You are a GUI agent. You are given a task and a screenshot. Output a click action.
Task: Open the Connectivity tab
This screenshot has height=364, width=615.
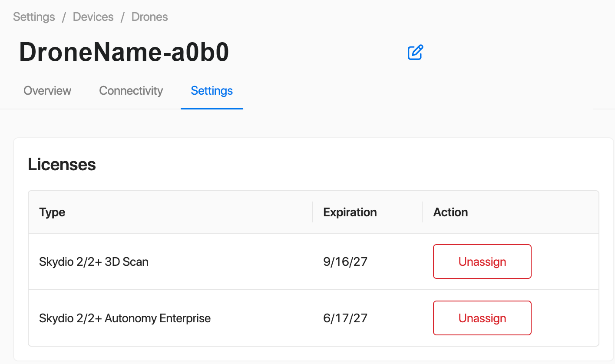coord(131,91)
